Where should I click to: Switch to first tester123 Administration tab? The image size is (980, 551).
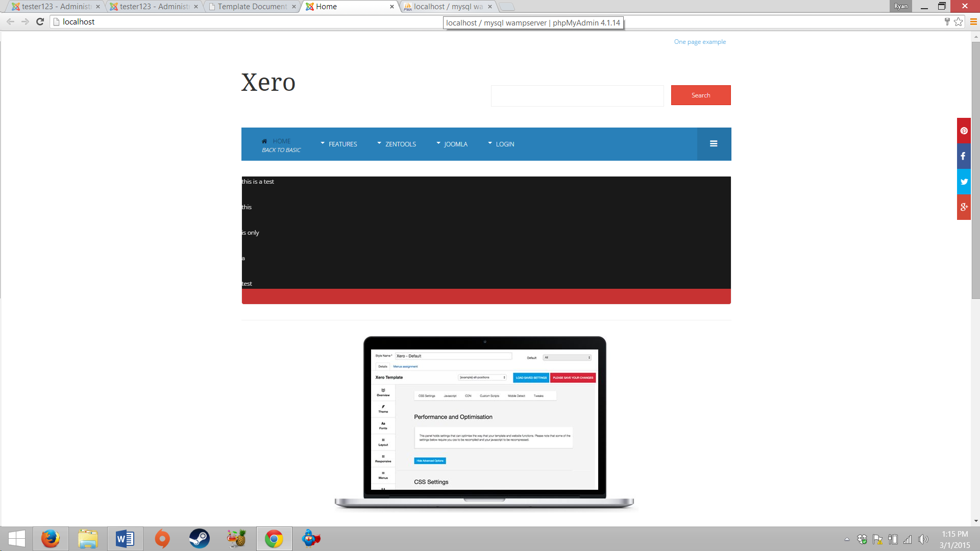point(56,7)
